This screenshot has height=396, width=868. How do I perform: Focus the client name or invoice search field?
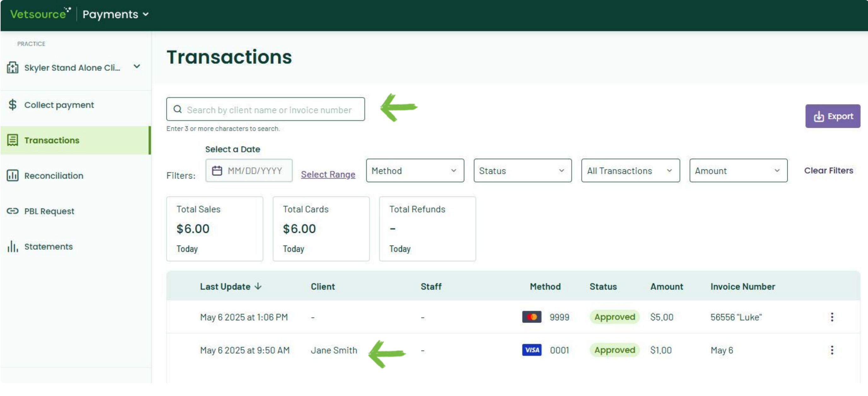[265, 109]
